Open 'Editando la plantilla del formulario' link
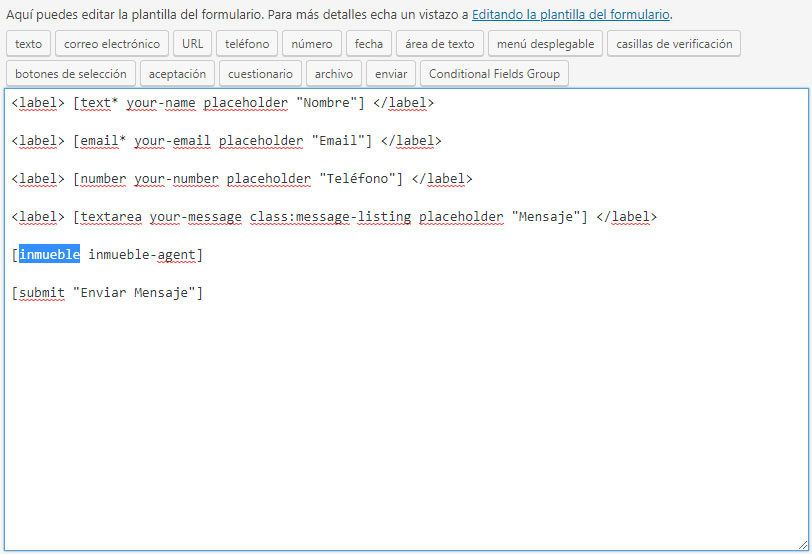This screenshot has height=554, width=812. [570, 15]
